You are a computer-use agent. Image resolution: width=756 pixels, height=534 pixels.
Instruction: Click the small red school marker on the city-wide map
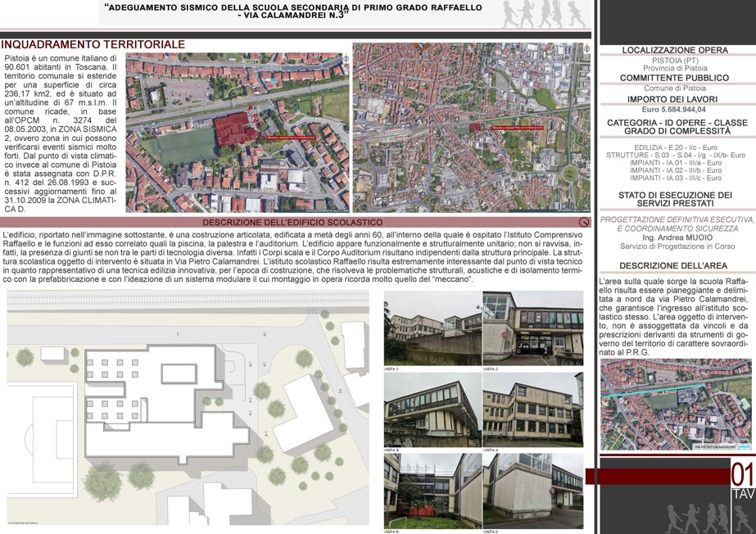click(475, 127)
